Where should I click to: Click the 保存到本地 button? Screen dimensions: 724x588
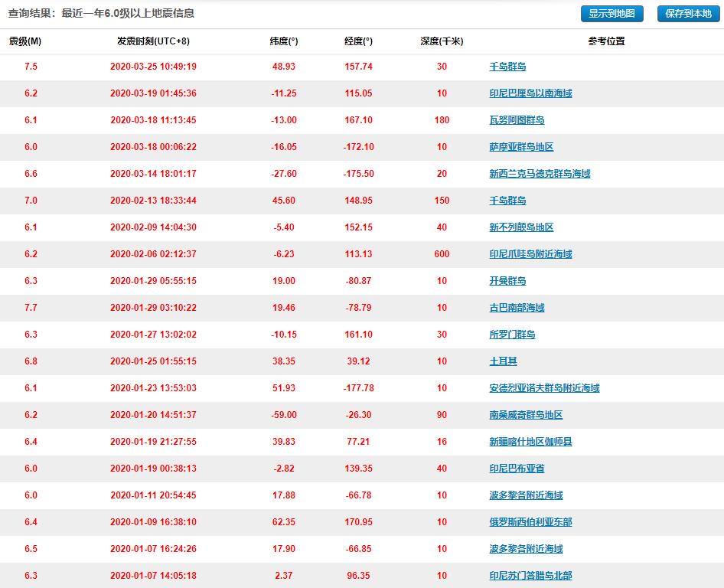(x=688, y=13)
